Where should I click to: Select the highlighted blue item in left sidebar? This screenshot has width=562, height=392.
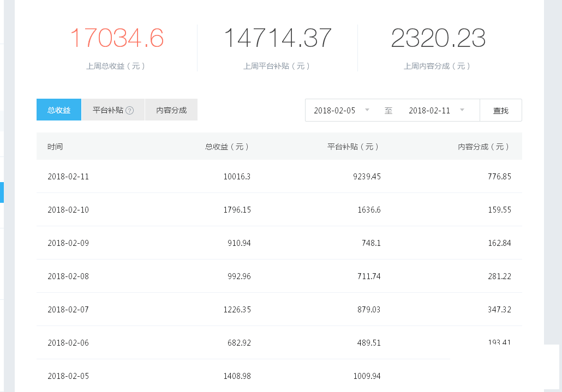tap(2, 192)
